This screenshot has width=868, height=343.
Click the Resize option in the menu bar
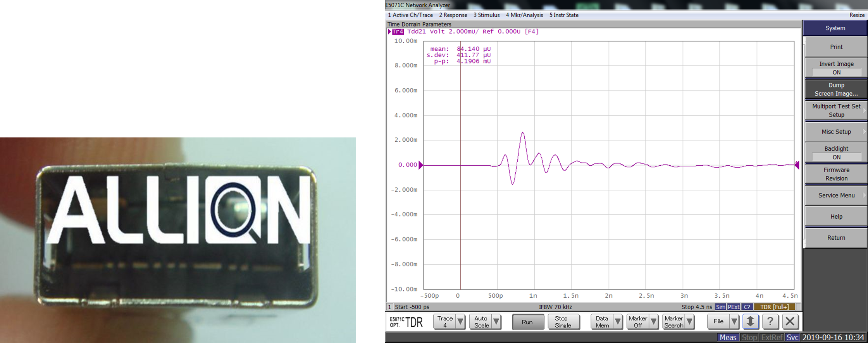click(x=857, y=15)
